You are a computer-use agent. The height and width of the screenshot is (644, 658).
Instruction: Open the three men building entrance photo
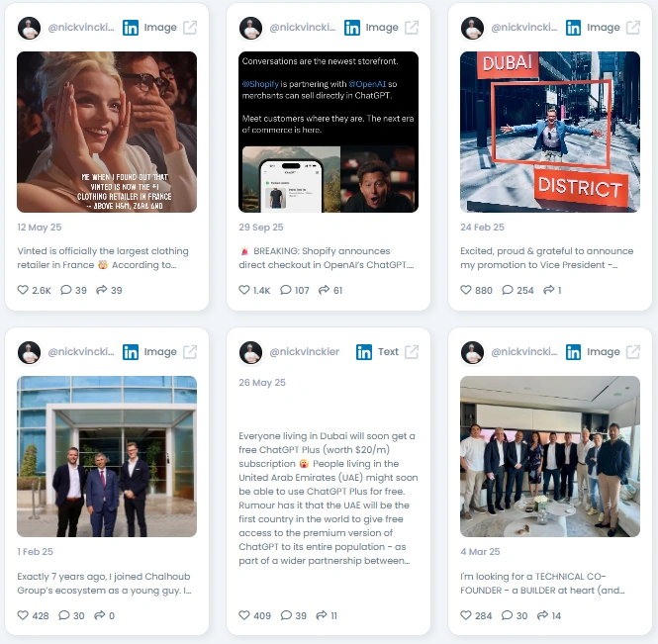pos(107,456)
